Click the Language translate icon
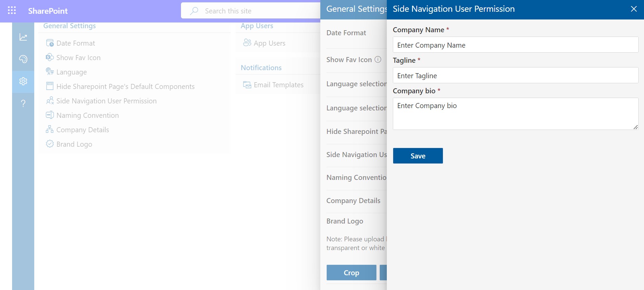Image resolution: width=644 pixels, height=290 pixels. tap(50, 72)
